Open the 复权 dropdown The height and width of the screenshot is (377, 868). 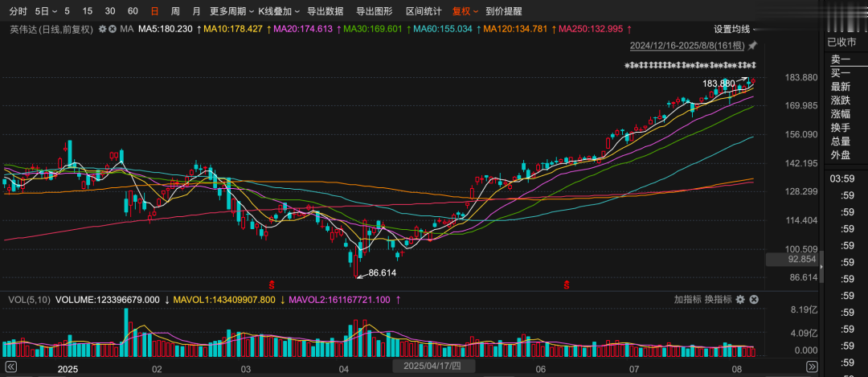pos(465,11)
